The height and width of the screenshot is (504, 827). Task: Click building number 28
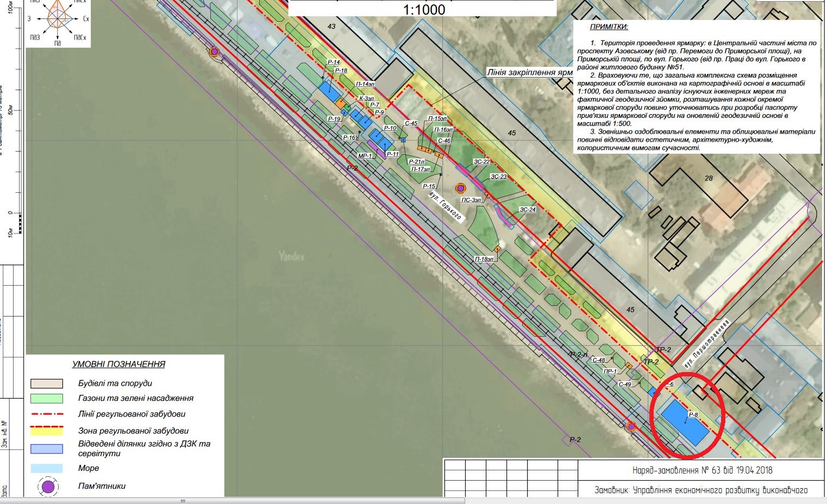tap(709, 178)
